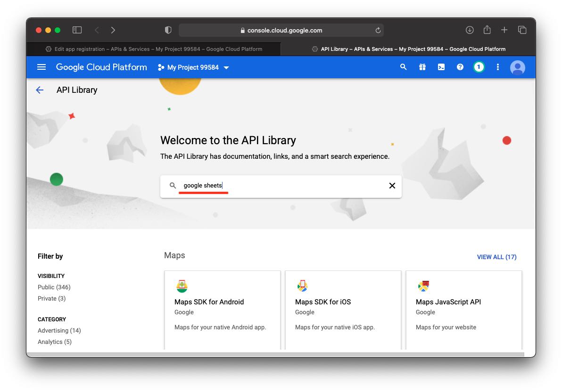
Task: Click the horizontal scrollbar at page bottom
Action: [x=275, y=355]
